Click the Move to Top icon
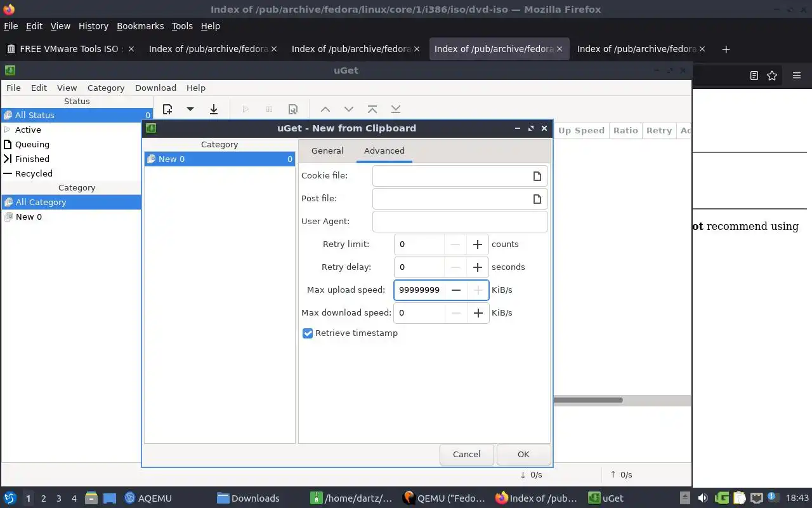The height and width of the screenshot is (508, 812). pos(372,109)
